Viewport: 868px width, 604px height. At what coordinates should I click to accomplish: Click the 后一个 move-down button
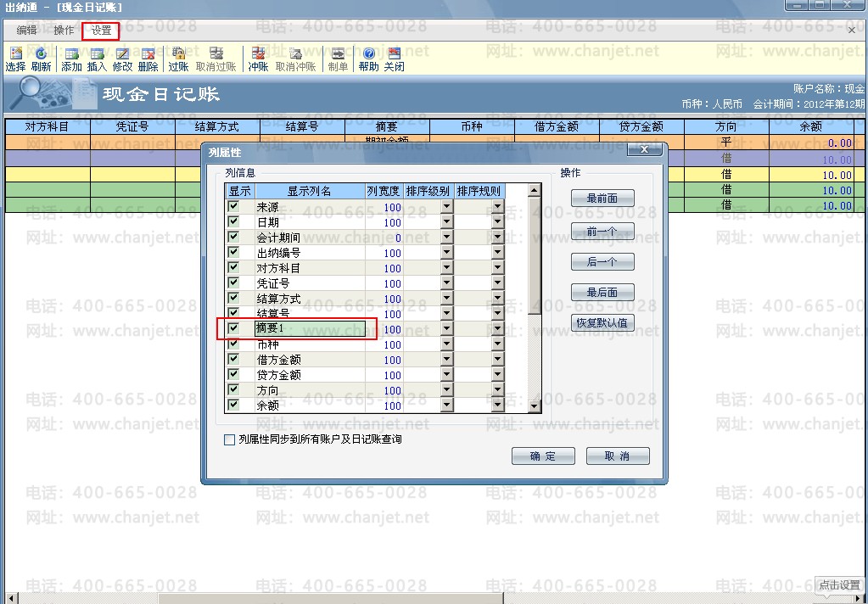coord(602,262)
